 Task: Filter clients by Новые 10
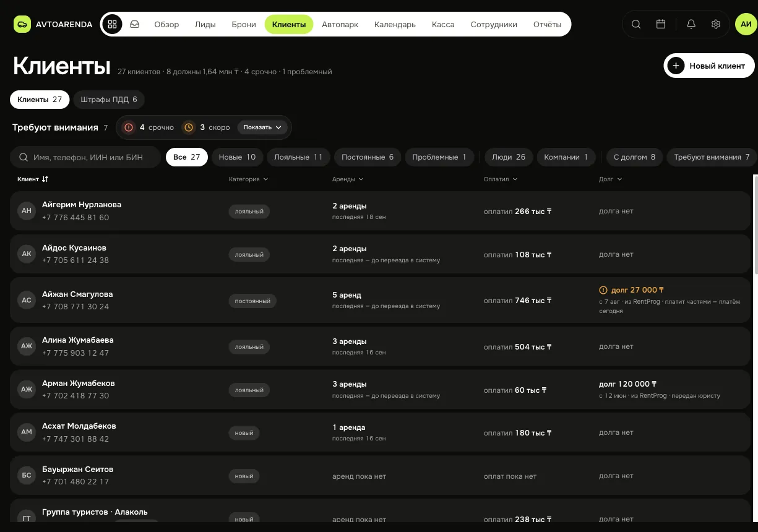pyautogui.click(x=237, y=157)
